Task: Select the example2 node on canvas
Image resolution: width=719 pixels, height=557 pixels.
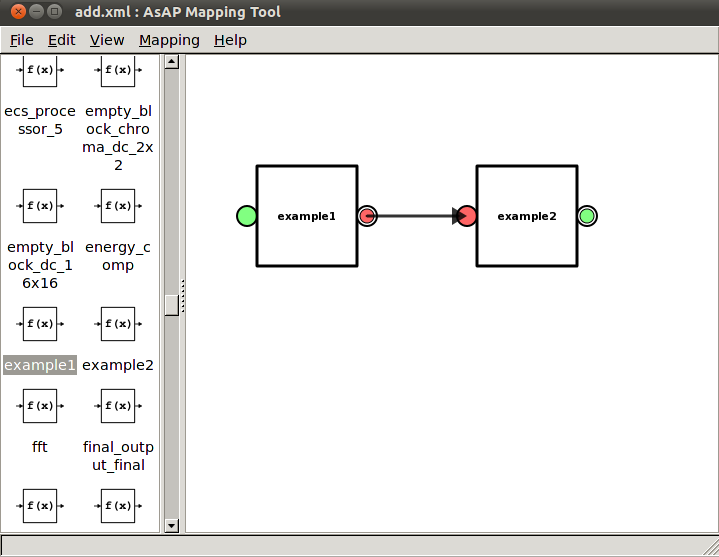Action: click(526, 216)
